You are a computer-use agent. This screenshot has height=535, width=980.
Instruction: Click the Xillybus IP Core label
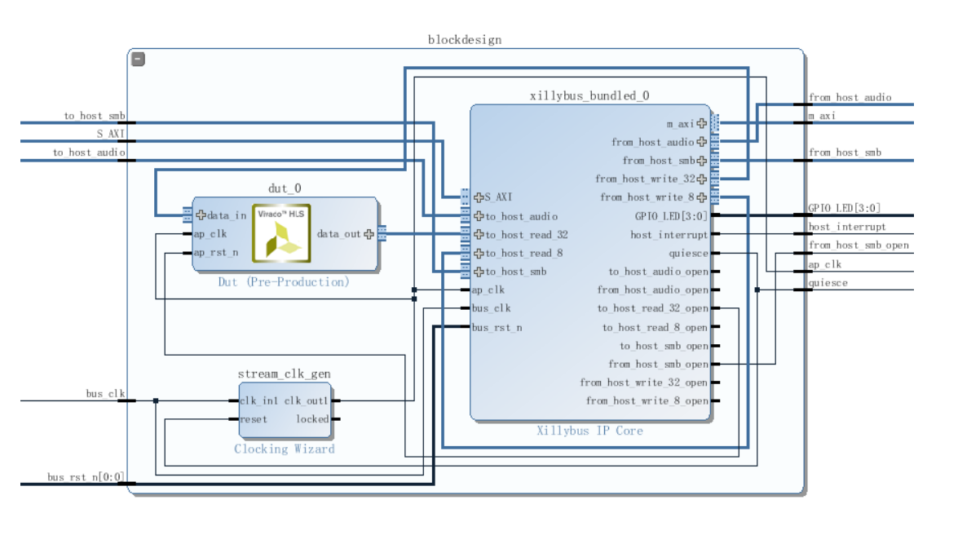589,431
